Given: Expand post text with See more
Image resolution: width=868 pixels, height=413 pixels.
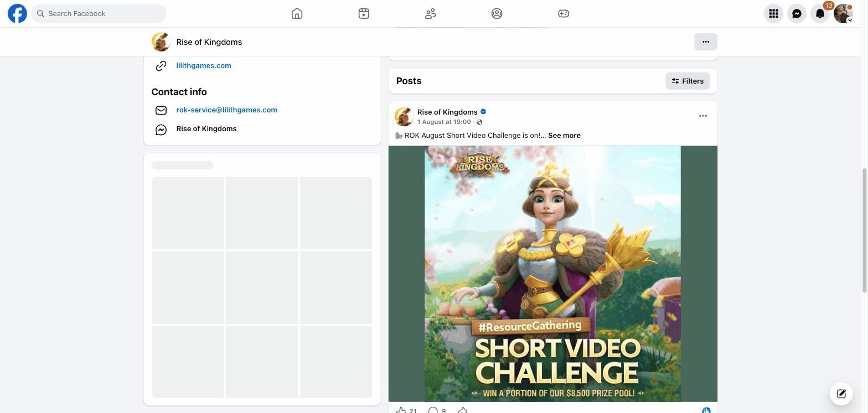Looking at the screenshot, I should 564,135.
